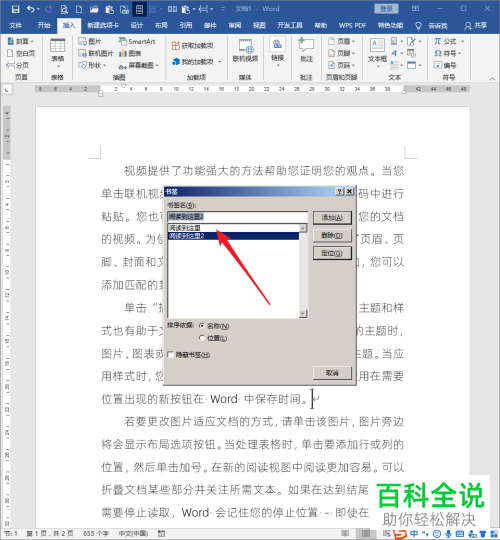This screenshot has height=540, width=500.
Task: Switch to the 开始 home tab
Action: click(x=44, y=25)
